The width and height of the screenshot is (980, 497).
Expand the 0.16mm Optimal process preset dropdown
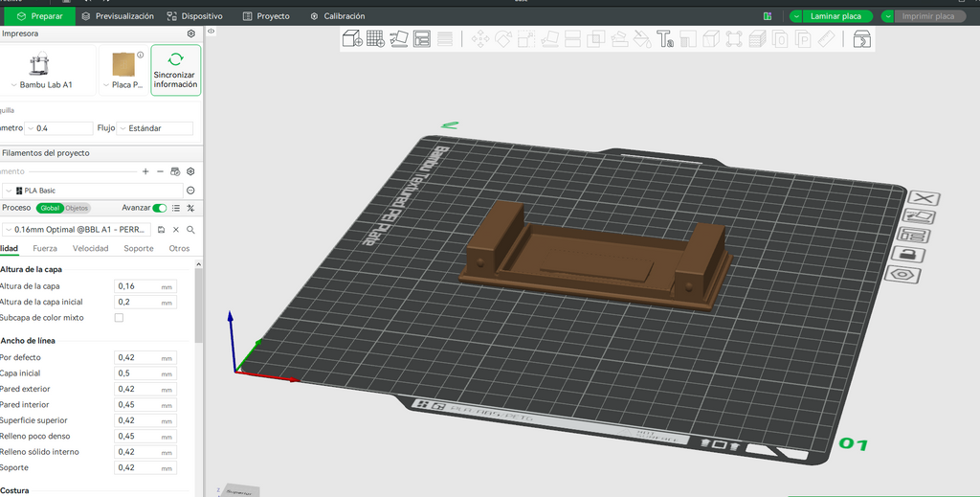tap(77, 230)
